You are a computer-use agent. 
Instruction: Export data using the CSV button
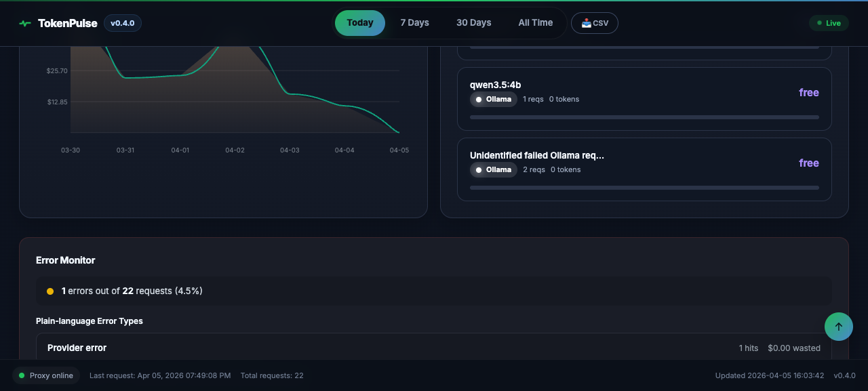tap(595, 22)
